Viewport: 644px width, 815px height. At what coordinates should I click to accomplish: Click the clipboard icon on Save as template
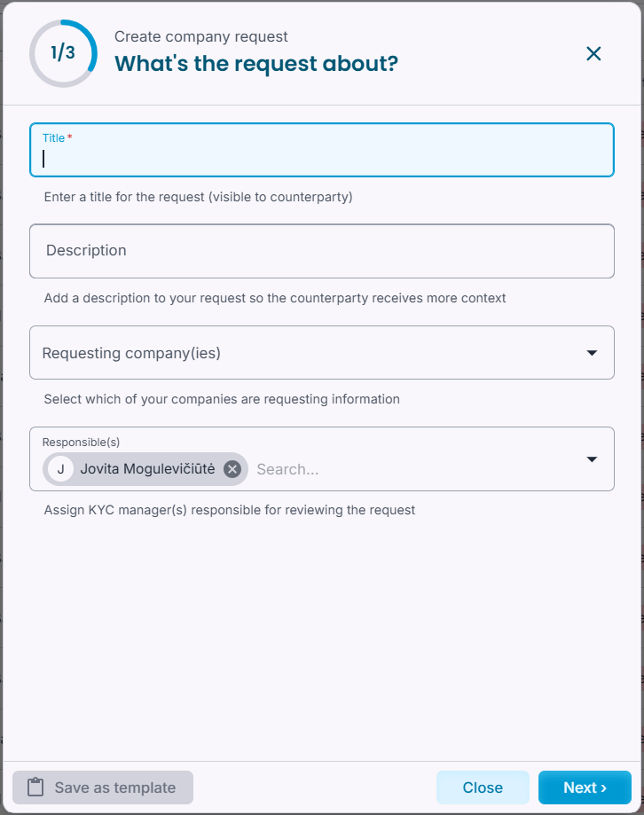pyautogui.click(x=35, y=787)
